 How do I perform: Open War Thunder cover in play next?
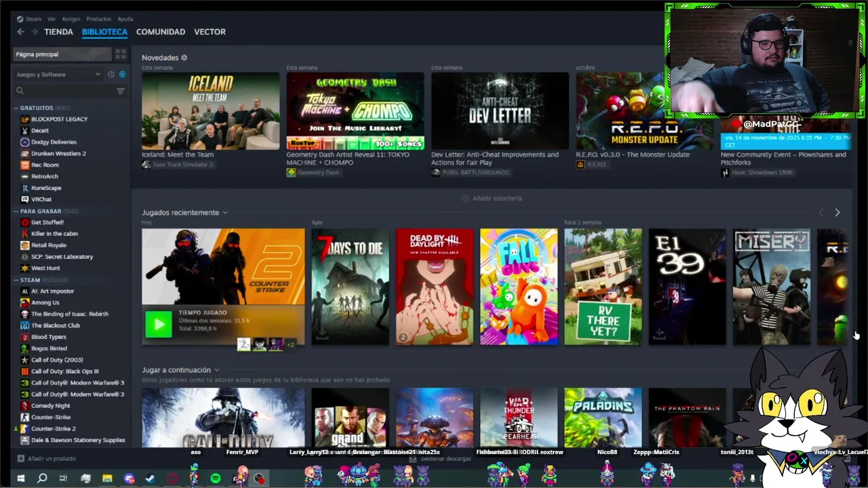(519, 418)
